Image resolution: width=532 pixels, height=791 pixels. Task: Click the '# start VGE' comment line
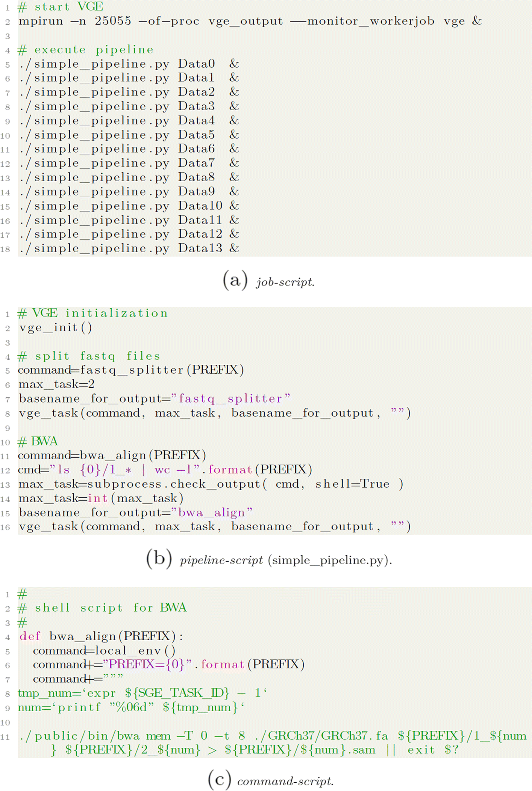(61, 7)
